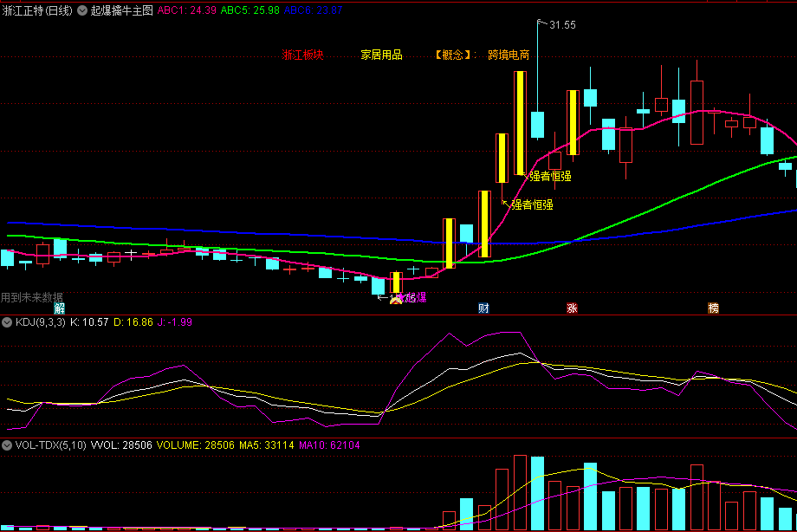The height and width of the screenshot is (532, 797).
Task: Click the 跨境电商 concept label
Action: [x=509, y=55]
